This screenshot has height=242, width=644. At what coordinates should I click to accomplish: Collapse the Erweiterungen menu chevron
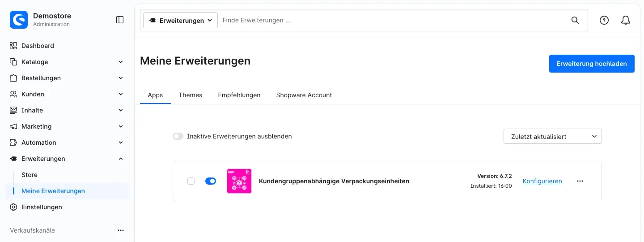(x=121, y=159)
